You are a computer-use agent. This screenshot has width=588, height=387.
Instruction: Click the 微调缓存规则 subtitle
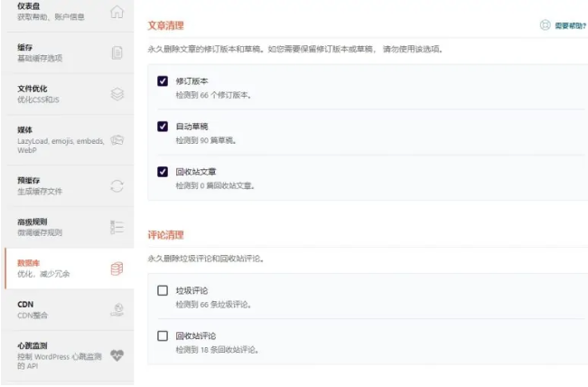tap(40, 232)
